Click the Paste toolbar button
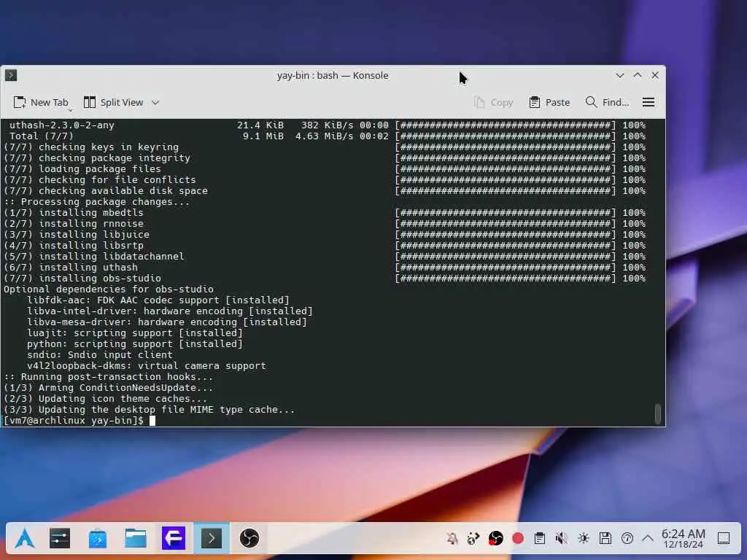Image resolution: width=747 pixels, height=560 pixels. click(x=549, y=102)
